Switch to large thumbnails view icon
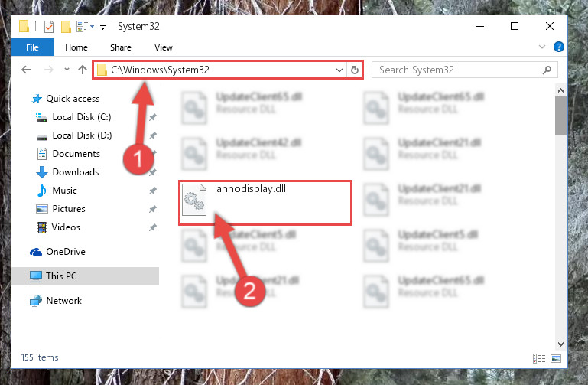This screenshot has height=385, width=588. tap(556, 358)
